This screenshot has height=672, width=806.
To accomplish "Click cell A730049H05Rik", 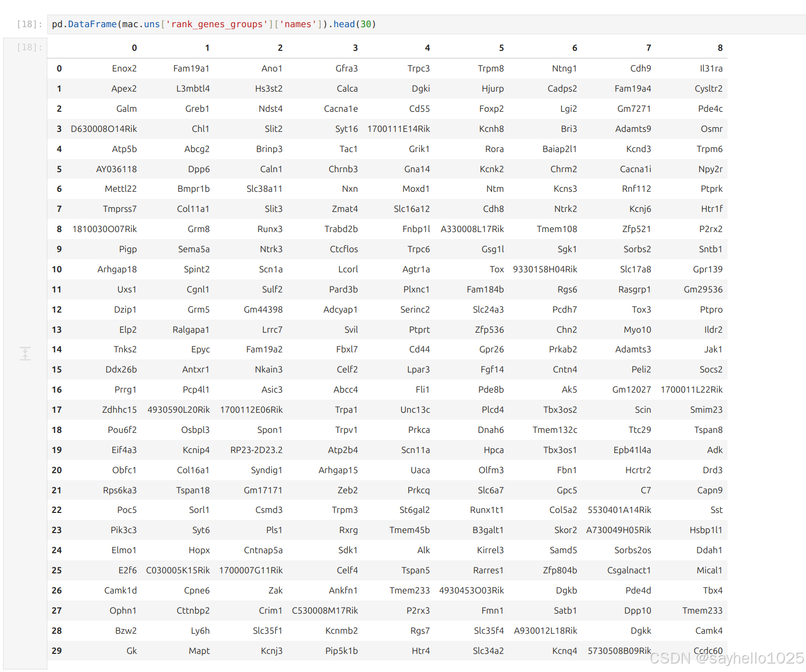I will 619,530.
